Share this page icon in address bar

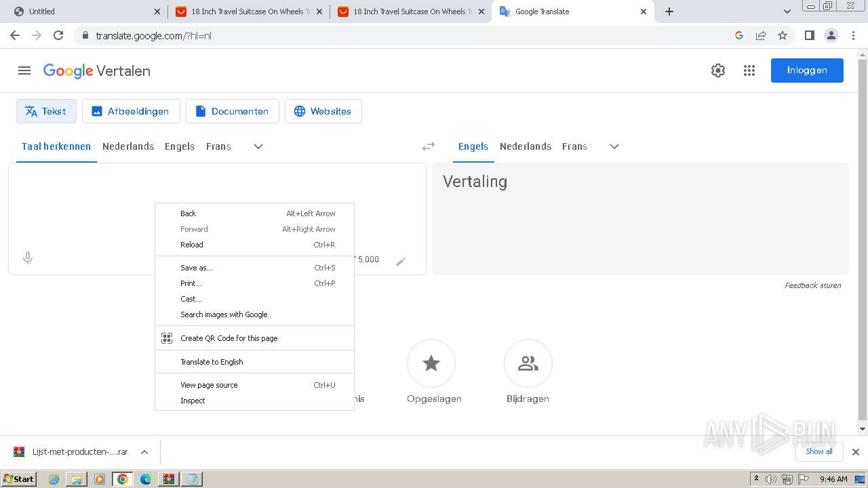761,35
